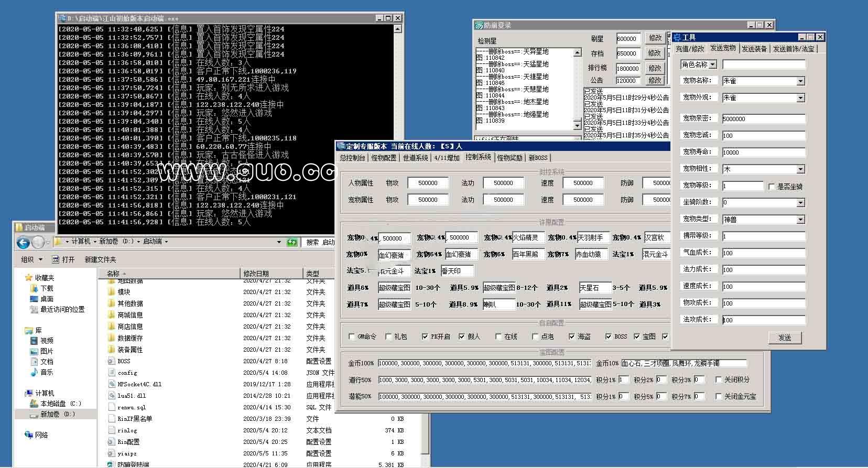868x468 pixels.
Task: Expand the 宠物类型 dropdown list
Action: tap(800, 220)
